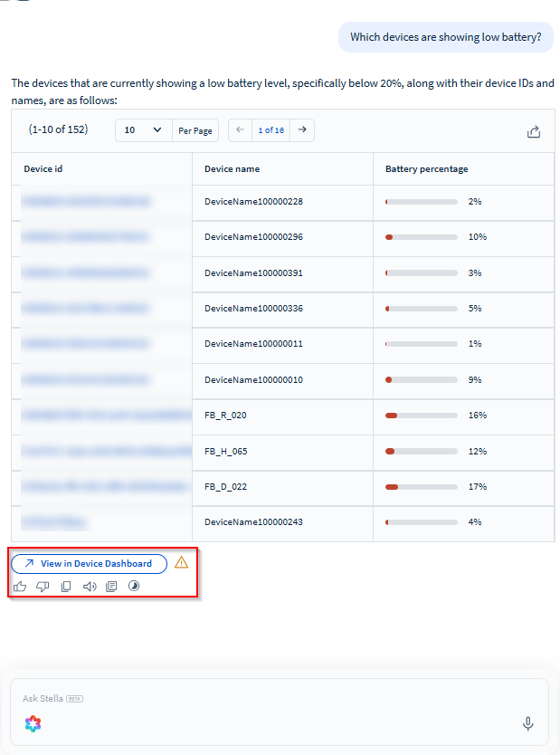The height and width of the screenshot is (755, 560).
Task: Click the microphone voice input icon
Action: tap(528, 723)
